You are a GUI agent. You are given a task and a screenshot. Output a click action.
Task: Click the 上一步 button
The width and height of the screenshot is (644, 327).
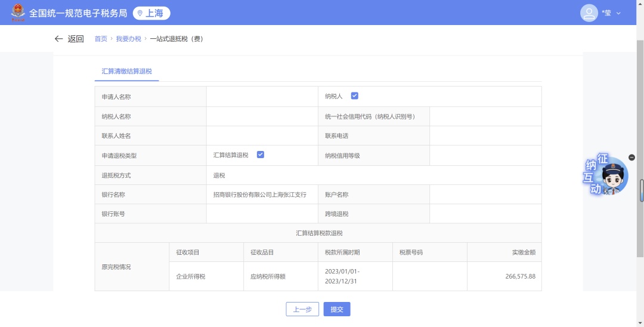(x=302, y=309)
